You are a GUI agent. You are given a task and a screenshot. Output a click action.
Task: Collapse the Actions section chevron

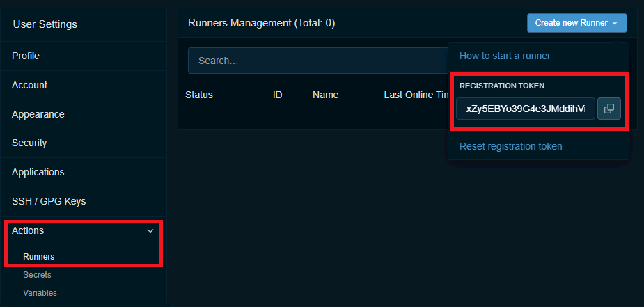click(x=150, y=231)
